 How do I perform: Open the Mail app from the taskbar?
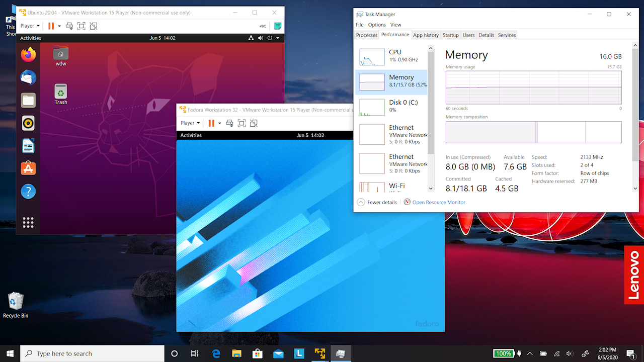point(278,353)
